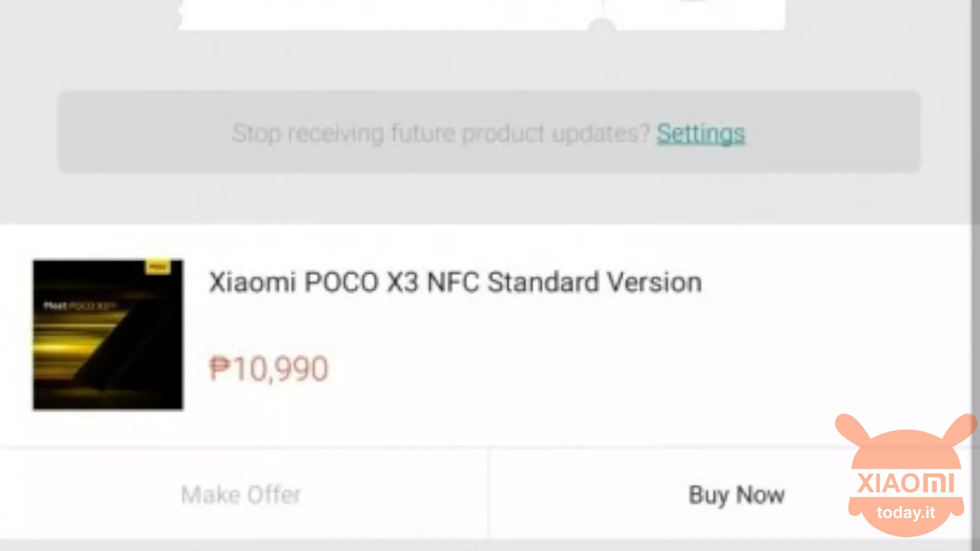Click the ₱10,990 price label

click(268, 369)
